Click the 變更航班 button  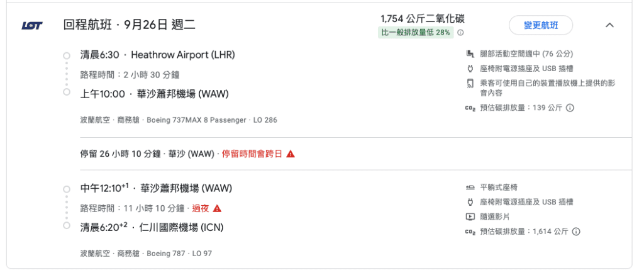(541, 25)
